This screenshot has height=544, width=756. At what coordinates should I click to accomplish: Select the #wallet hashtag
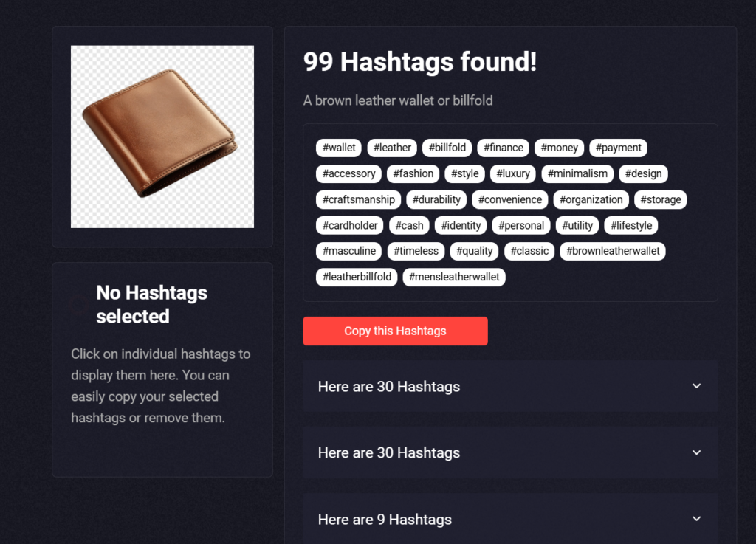(x=338, y=148)
